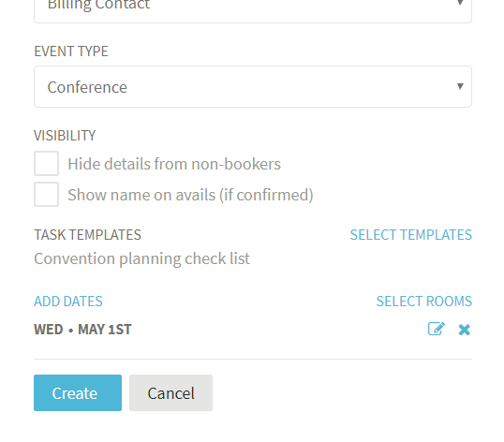Screen dimensions: 504x442
Task: Click the Show name on avails label
Action: pyautogui.click(x=190, y=195)
